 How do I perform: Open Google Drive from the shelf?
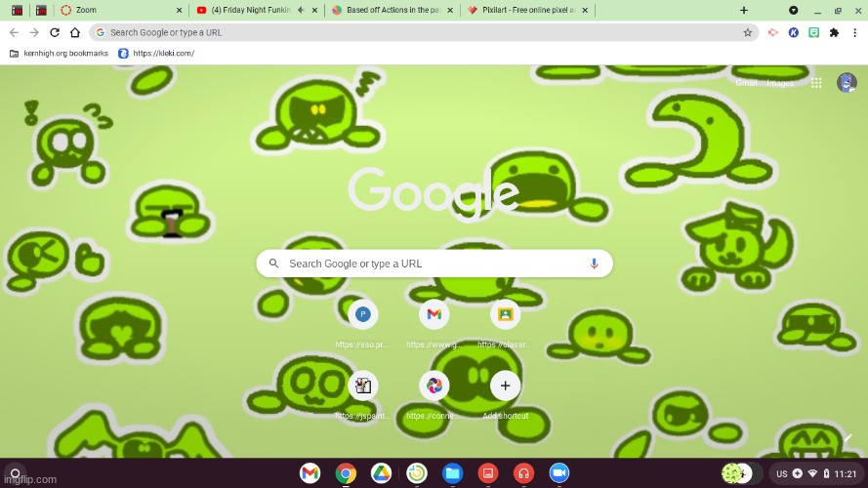click(381, 473)
